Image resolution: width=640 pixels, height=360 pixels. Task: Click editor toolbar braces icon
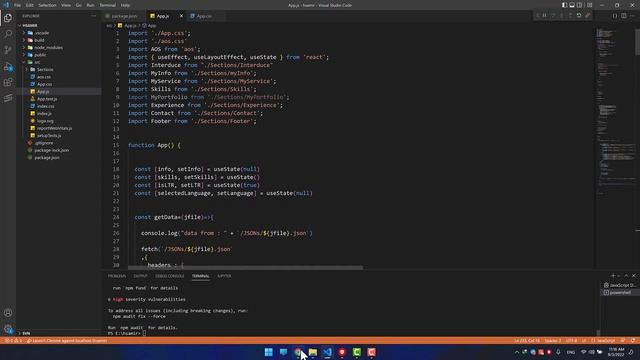[x=615, y=16]
